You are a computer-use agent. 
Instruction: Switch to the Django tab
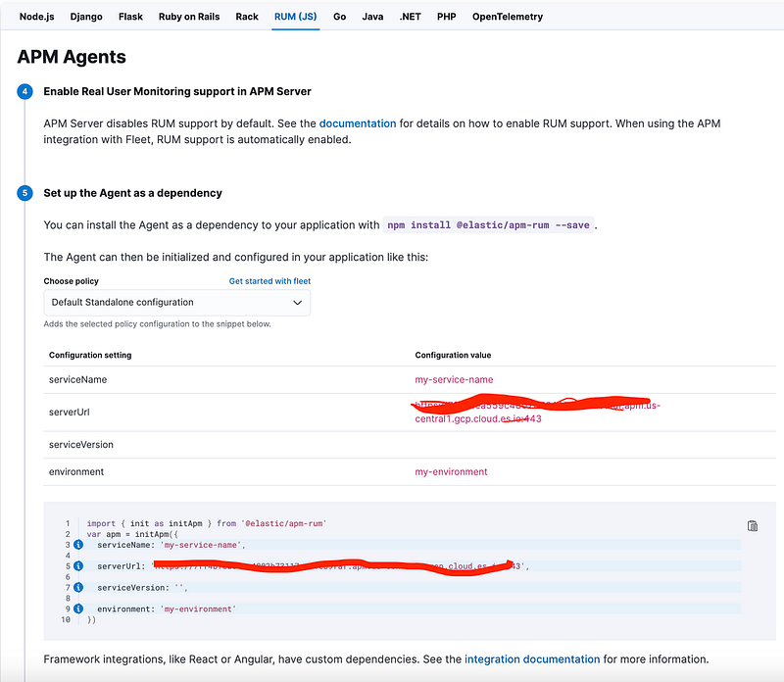pos(86,17)
